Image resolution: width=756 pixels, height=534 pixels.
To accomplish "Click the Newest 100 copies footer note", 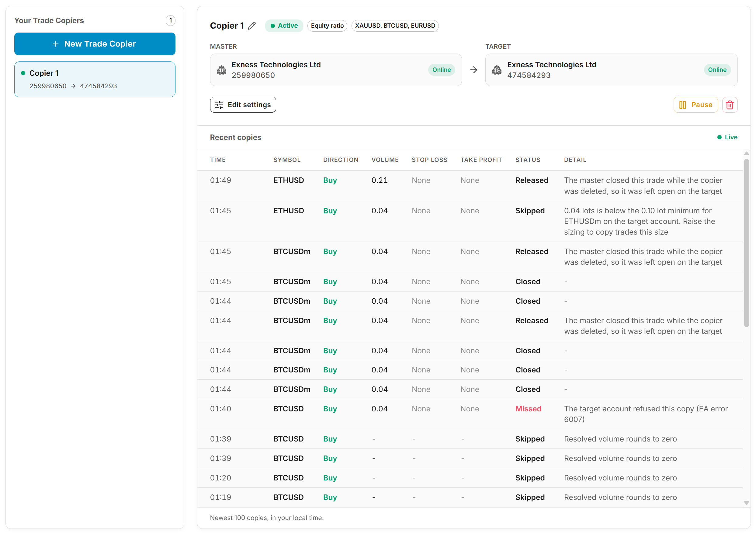I will click(267, 518).
